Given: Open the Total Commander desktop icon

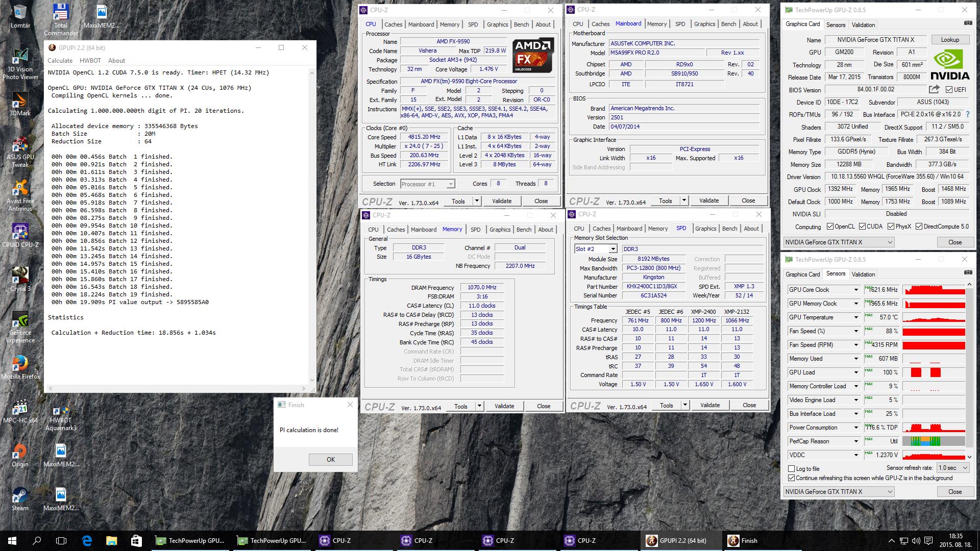Looking at the screenshot, I should click(61, 19).
